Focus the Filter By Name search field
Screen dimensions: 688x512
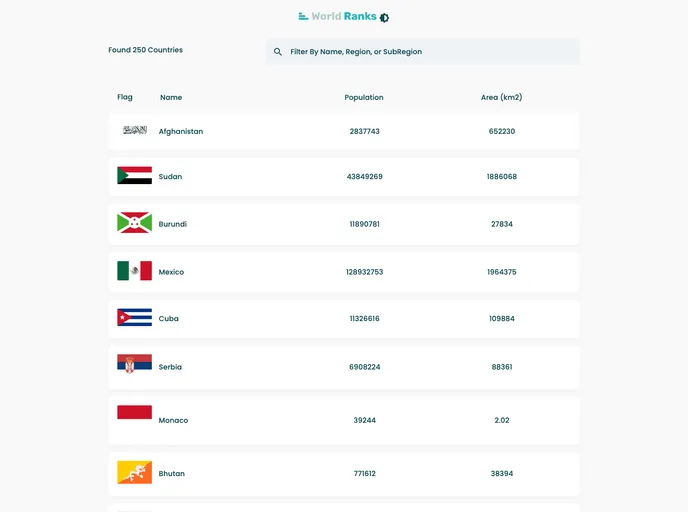click(430, 52)
